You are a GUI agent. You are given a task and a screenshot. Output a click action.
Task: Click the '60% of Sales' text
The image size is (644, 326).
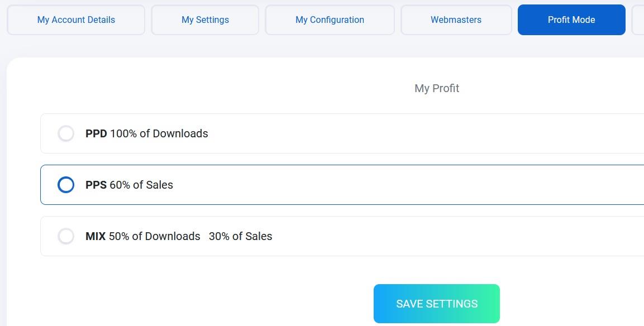[x=141, y=185]
